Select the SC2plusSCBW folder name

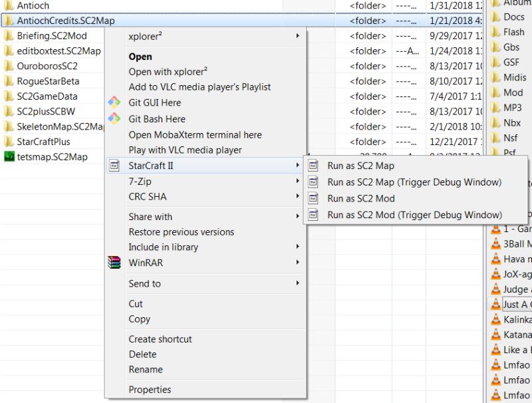tap(46, 111)
